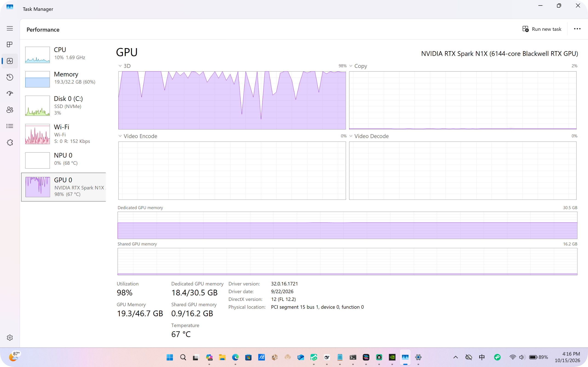Viewport: 588px width, 367px height.
Task: Select the Wi-Fi graph thumbnail
Action: 37,134
